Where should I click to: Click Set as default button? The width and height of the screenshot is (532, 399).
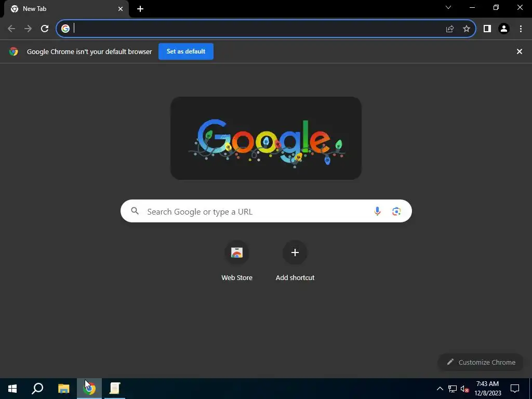click(186, 51)
